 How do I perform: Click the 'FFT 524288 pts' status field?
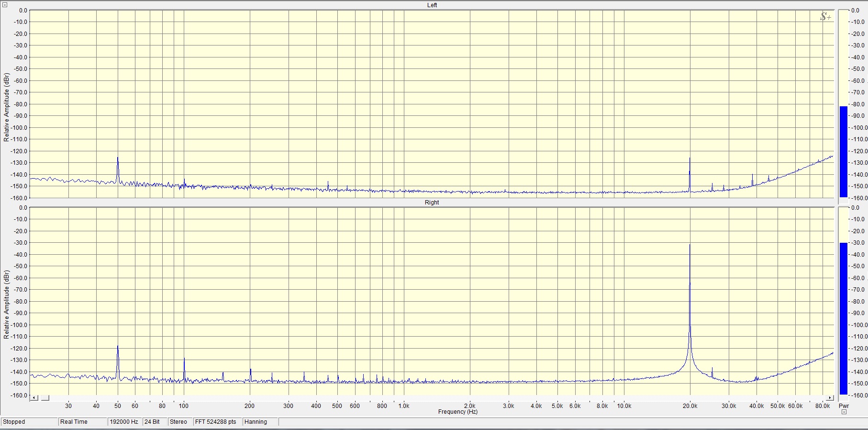click(217, 422)
